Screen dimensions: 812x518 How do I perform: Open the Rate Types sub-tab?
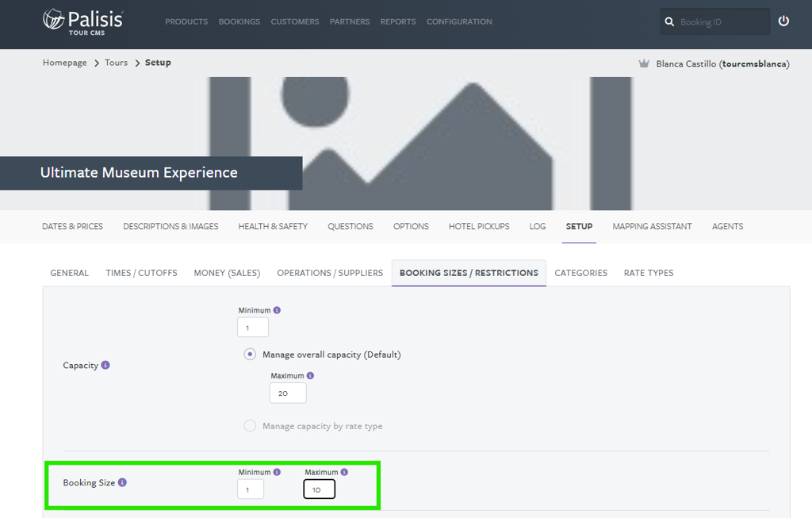(x=649, y=273)
